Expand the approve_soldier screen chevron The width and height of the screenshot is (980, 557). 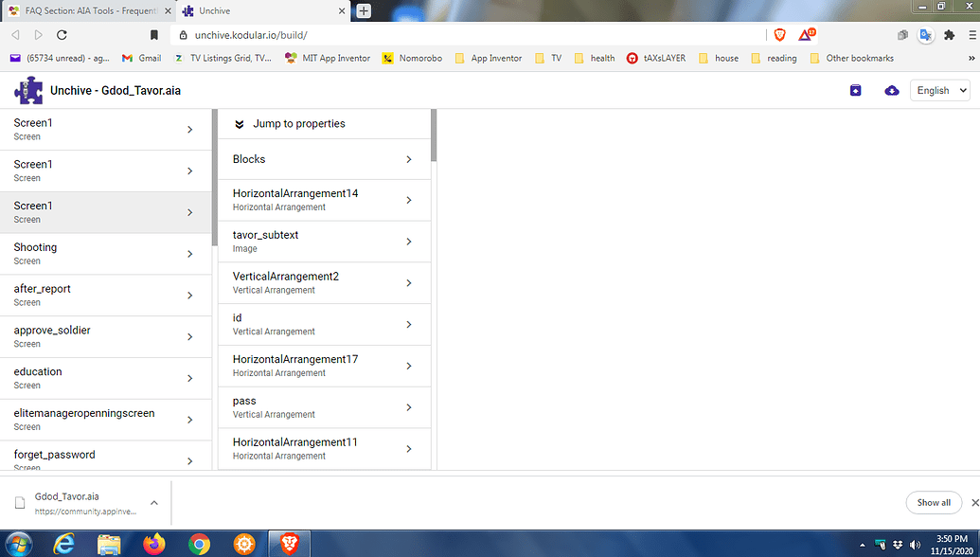pos(190,337)
